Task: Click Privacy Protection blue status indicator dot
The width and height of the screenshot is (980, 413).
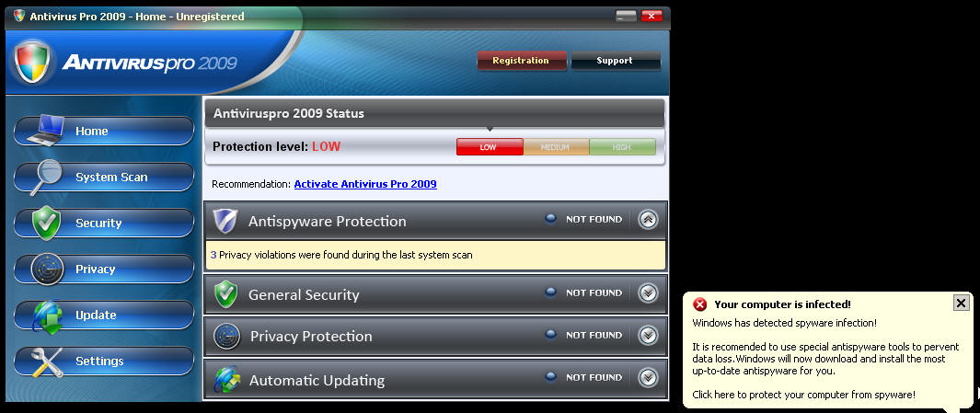Action: (550, 335)
